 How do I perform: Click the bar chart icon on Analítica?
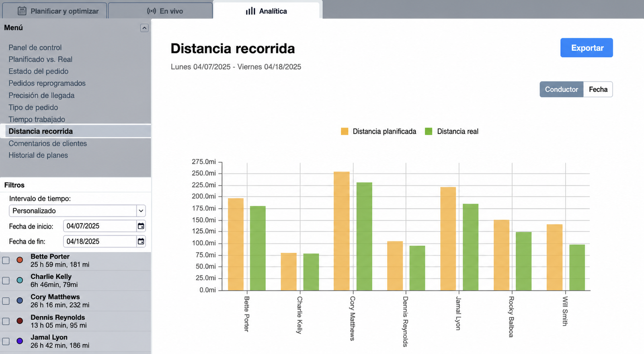[250, 11]
